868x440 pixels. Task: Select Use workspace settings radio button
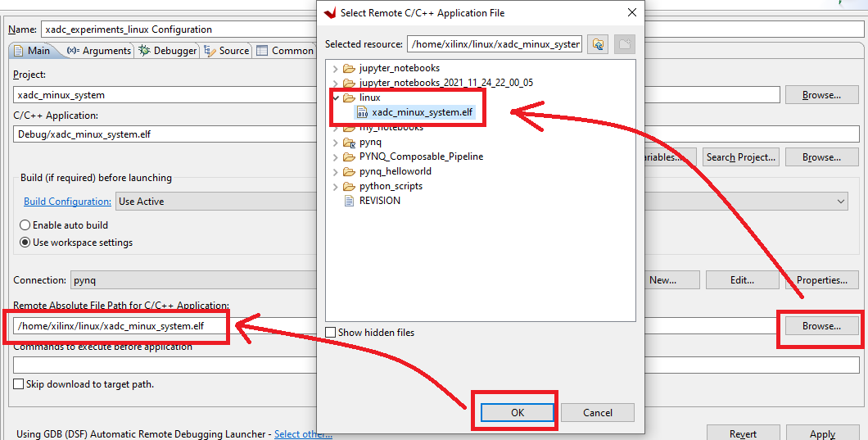click(x=25, y=243)
